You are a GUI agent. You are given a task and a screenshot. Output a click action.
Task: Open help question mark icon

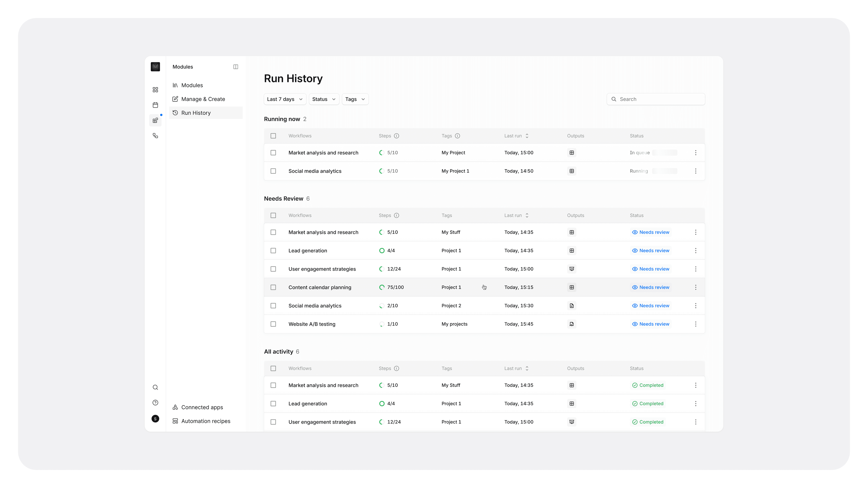[155, 403]
